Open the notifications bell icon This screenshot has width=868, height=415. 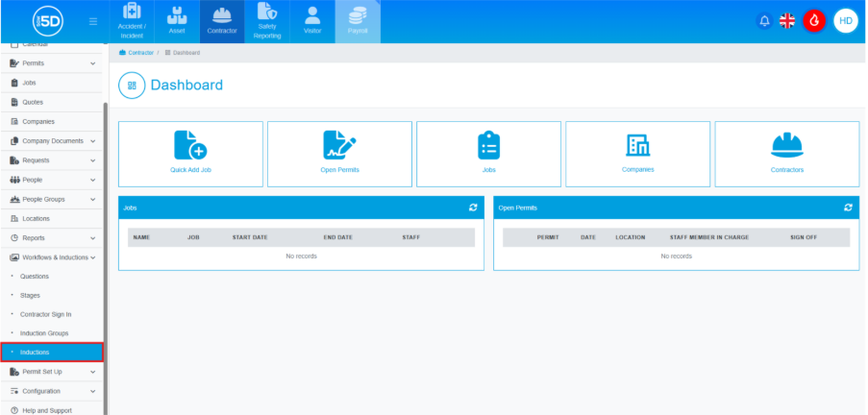coord(765,20)
